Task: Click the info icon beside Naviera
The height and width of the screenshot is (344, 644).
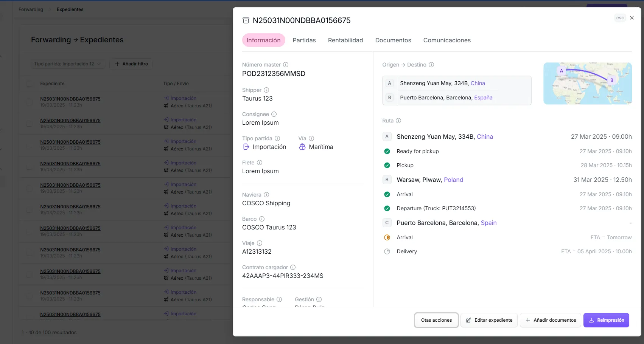Action: (266, 195)
